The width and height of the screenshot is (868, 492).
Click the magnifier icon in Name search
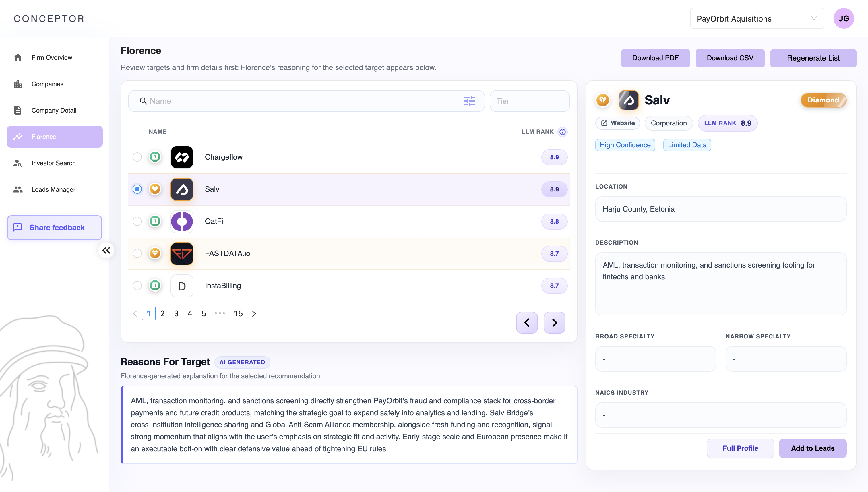pyautogui.click(x=143, y=101)
